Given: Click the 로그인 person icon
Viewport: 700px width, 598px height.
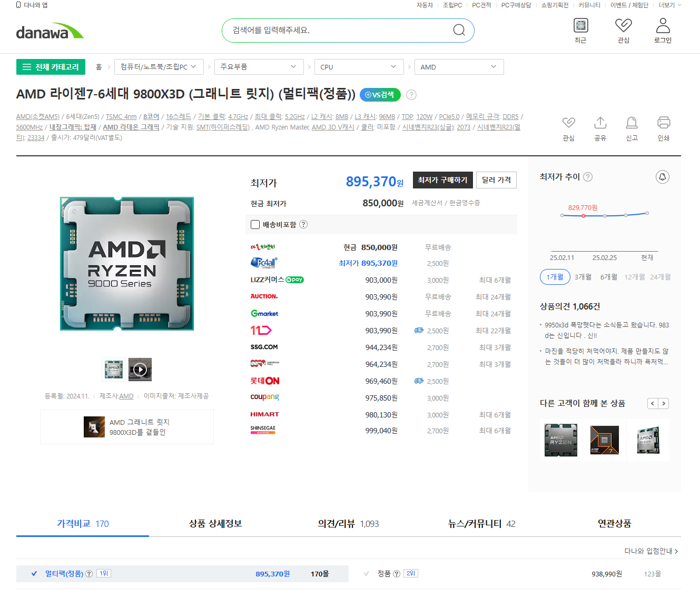Looking at the screenshot, I should (x=663, y=25).
